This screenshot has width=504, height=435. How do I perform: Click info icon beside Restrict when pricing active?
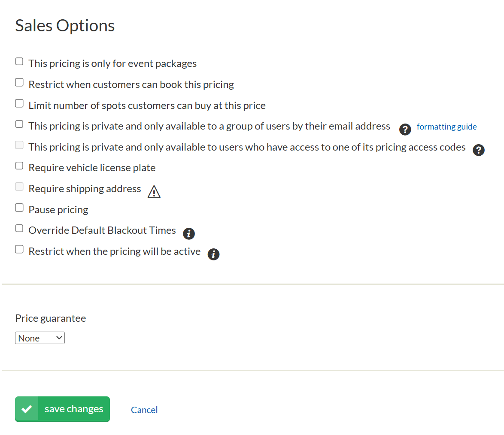pos(213,254)
